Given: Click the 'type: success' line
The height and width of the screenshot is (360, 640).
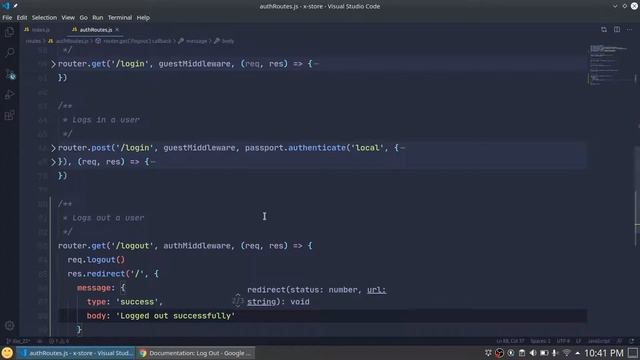Looking at the screenshot, I should (124, 302).
